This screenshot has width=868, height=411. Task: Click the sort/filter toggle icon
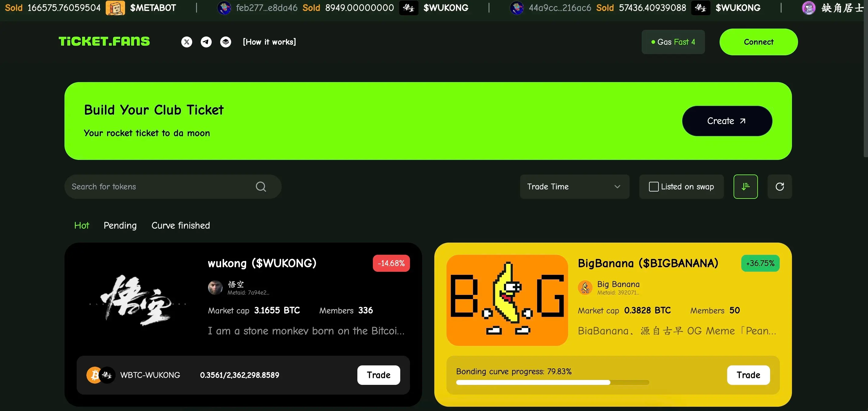point(746,186)
